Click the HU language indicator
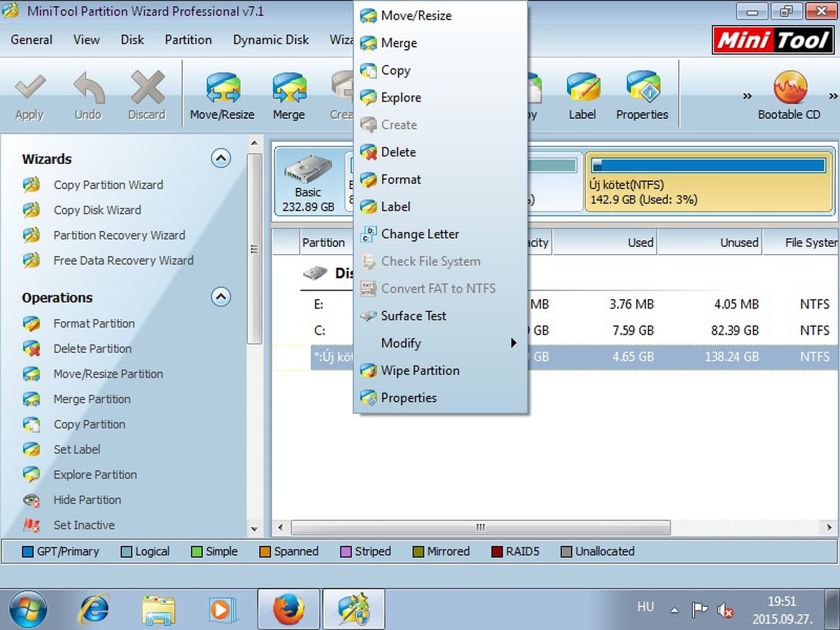Screen dimensions: 840x630 (646, 607)
